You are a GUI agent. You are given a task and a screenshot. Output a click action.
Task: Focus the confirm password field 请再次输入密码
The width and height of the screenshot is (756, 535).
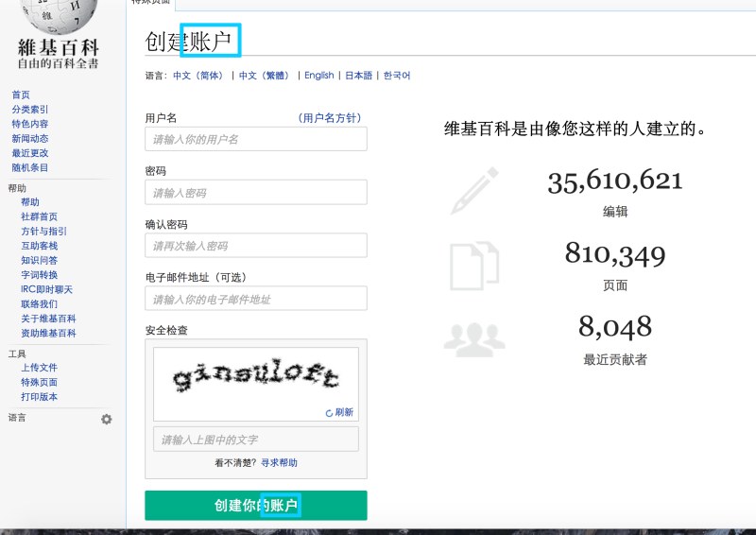pos(256,245)
